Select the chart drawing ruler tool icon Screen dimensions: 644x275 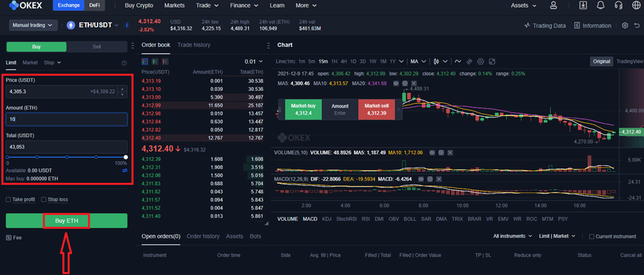pyautogui.click(x=469, y=61)
